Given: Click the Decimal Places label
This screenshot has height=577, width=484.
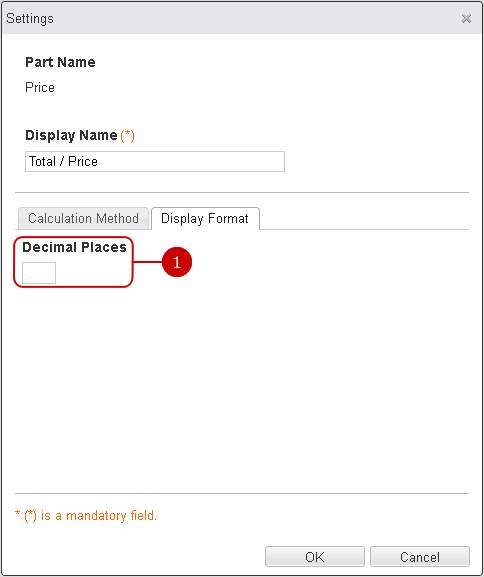Looking at the screenshot, I should click(x=74, y=247).
